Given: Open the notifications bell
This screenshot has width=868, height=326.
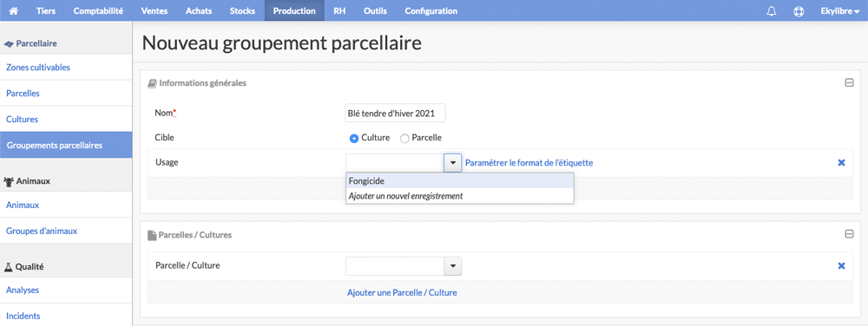Looking at the screenshot, I should (771, 11).
